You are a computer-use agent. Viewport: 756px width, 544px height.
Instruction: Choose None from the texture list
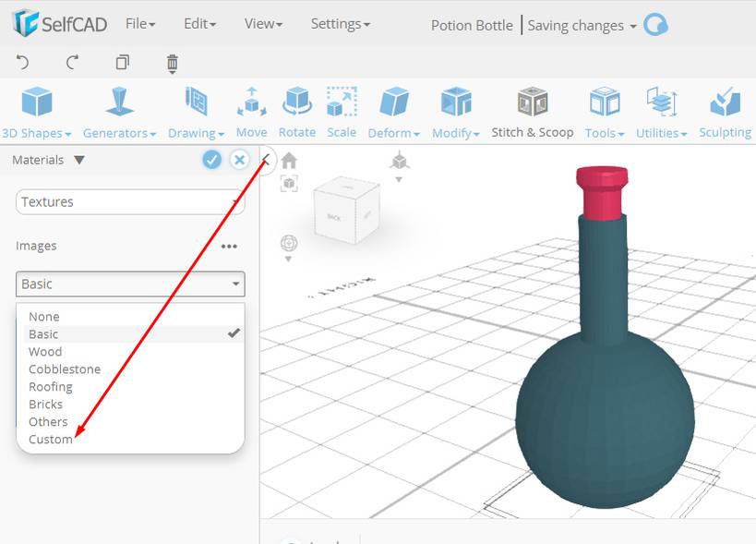coord(134,317)
